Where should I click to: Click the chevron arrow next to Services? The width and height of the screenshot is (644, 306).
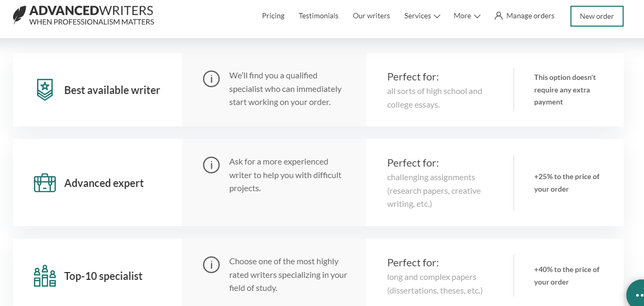pos(437,16)
